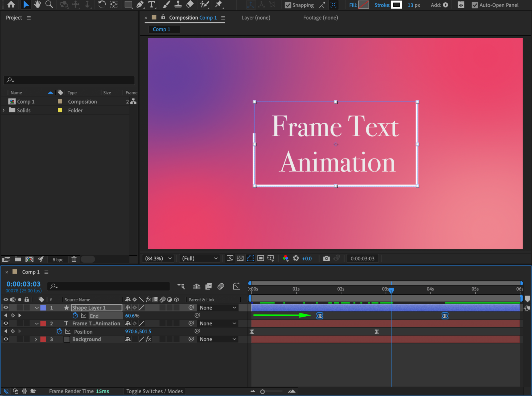Expand the Solids folder in Project panel

(4, 110)
